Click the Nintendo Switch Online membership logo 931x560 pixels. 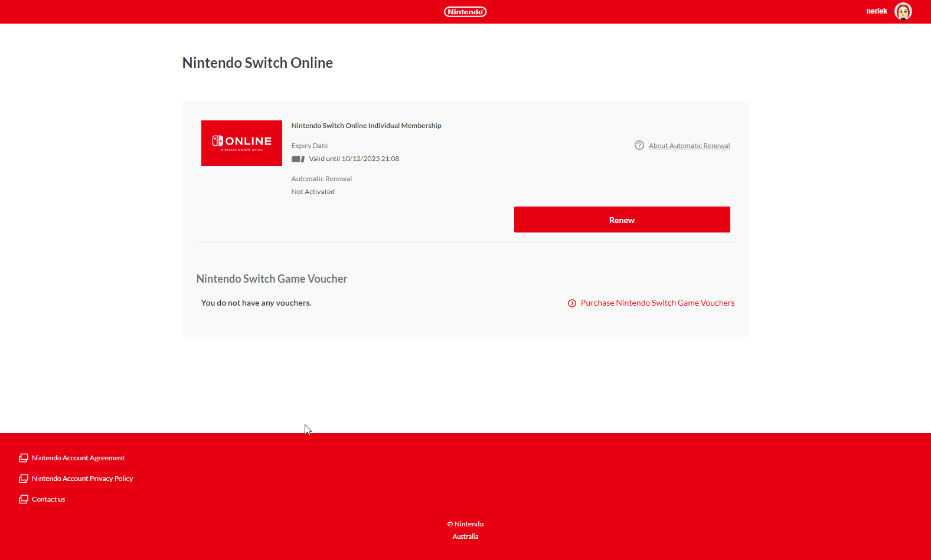241,143
